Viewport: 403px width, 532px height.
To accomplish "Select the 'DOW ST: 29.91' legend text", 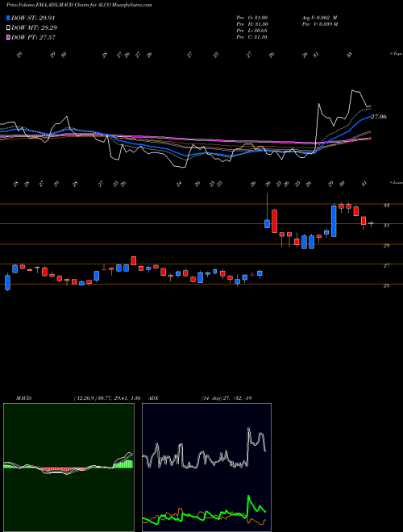I will pos(33,18).
